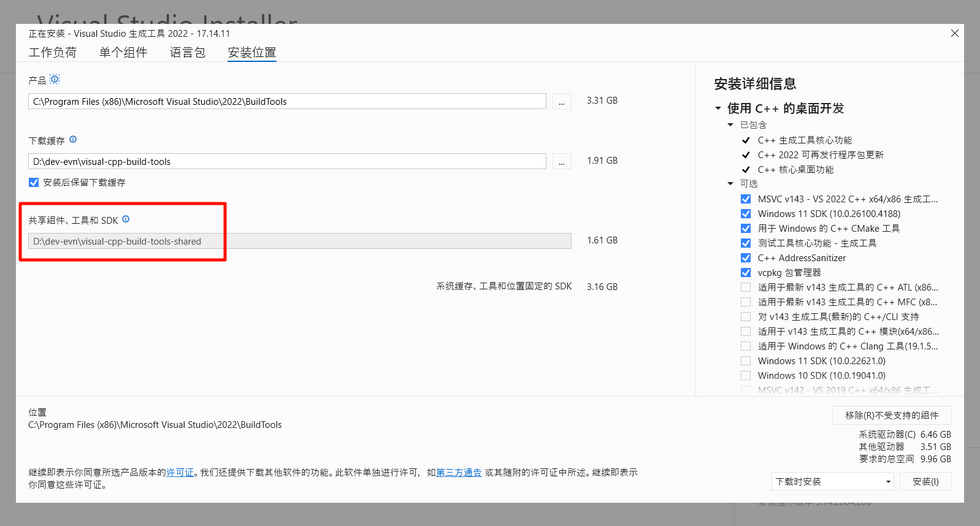Click the product path input field

tap(287, 101)
